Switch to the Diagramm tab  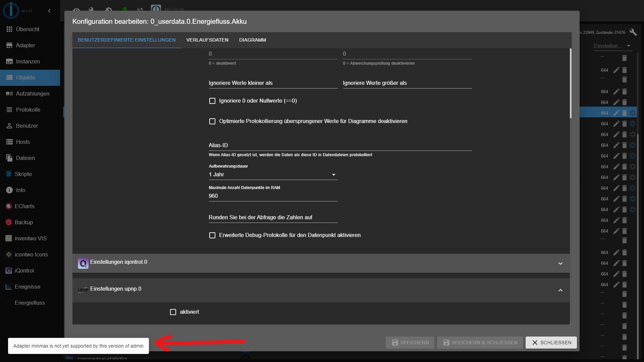253,40
